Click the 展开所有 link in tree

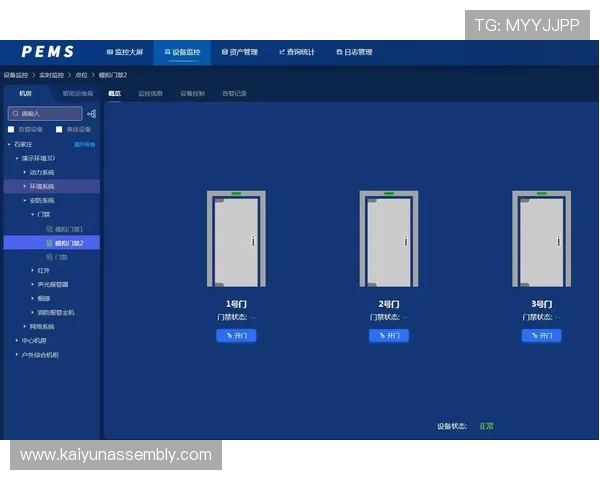pos(84,144)
